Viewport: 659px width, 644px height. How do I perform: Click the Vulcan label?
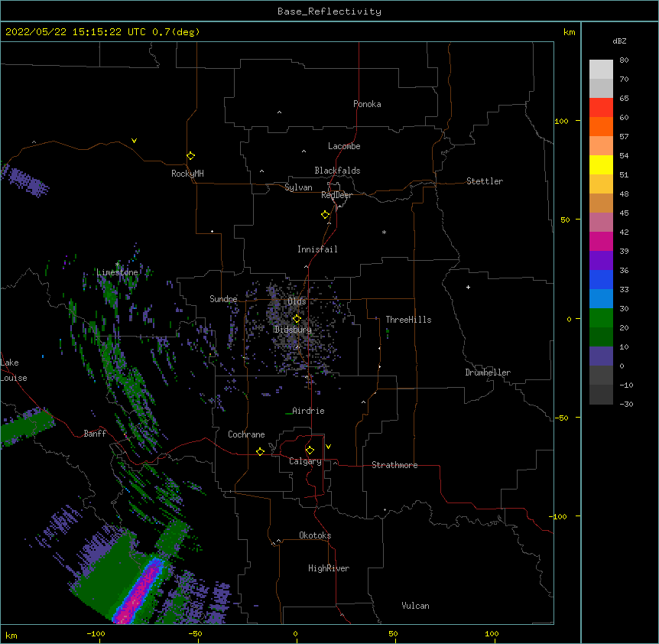click(415, 606)
